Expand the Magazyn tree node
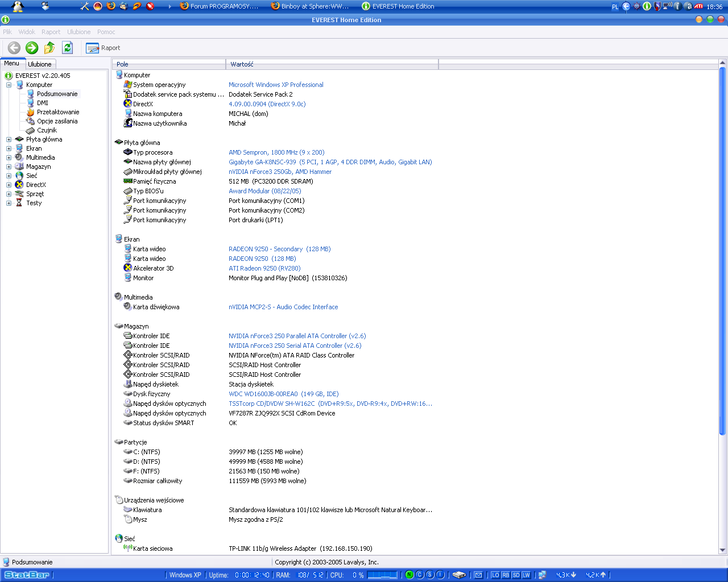 (9, 167)
